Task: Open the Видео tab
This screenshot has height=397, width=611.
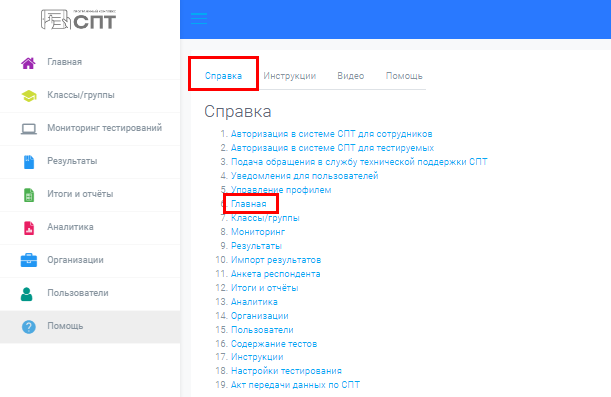Action: tap(351, 76)
